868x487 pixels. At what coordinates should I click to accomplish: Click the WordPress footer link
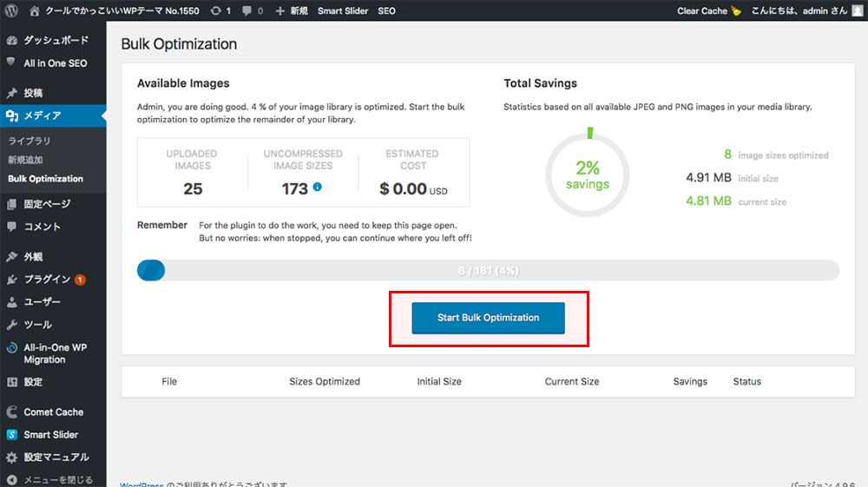(x=141, y=484)
